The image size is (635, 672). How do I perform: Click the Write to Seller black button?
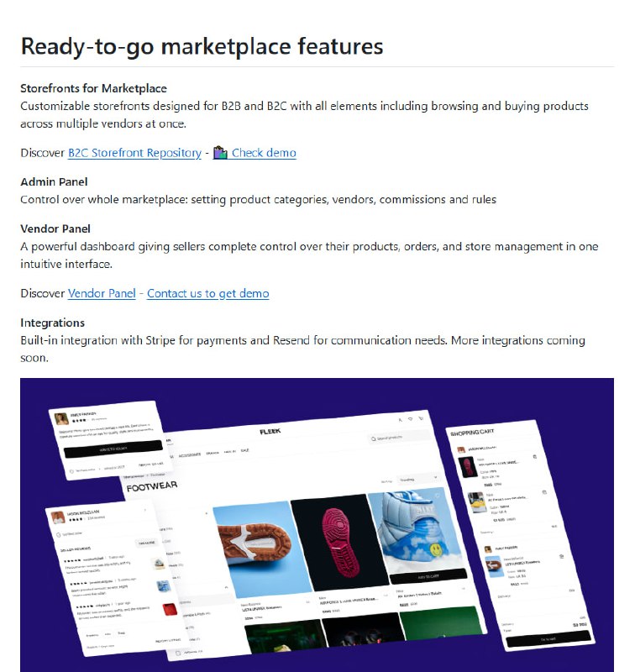[x=113, y=449]
